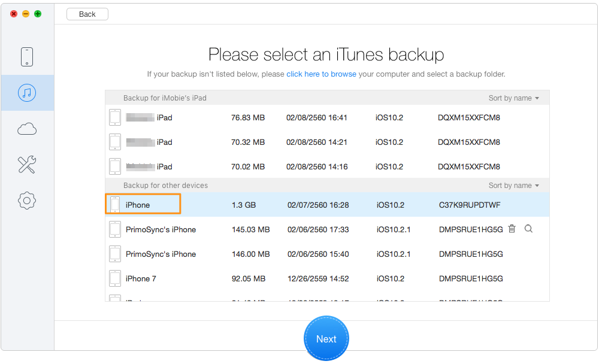Screen dimensions: 599x364
Task: Click device icon of iPhone 7 backup
Action: pyautogui.click(x=115, y=278)
